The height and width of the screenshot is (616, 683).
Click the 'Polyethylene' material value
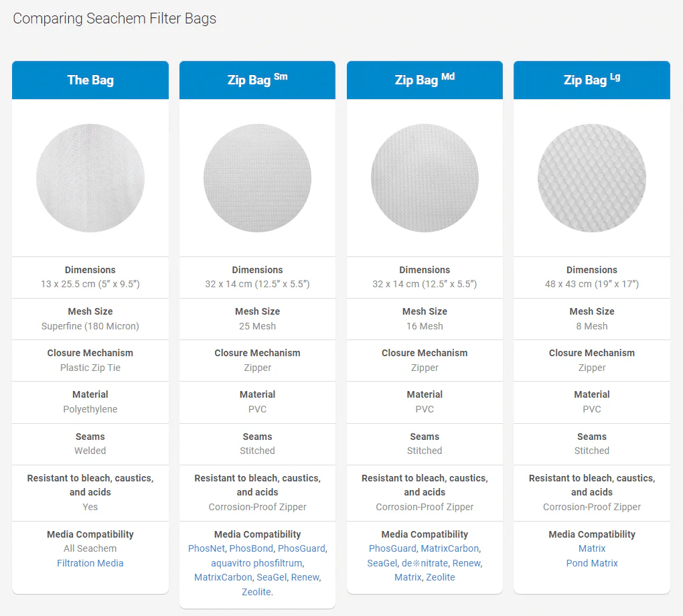[x=90, y=409]
